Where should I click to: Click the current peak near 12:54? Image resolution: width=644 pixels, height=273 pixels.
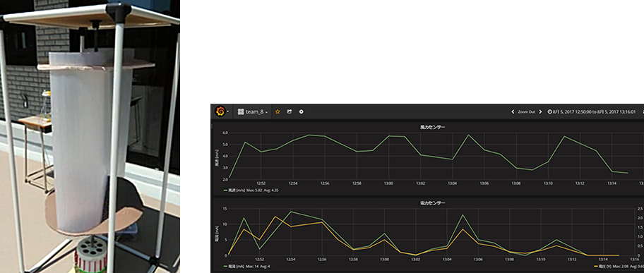pos(291,212)
